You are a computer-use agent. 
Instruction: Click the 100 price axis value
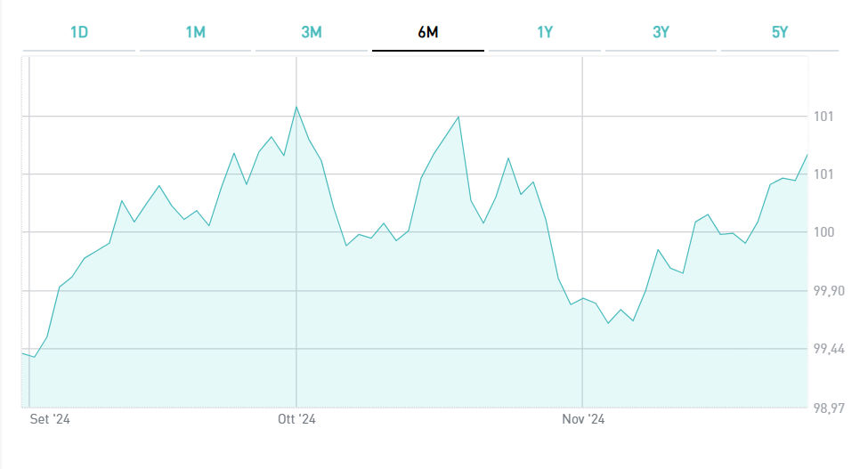(823, 232)
